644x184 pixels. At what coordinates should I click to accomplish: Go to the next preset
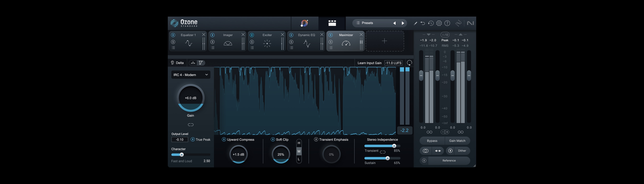point(403,23)
